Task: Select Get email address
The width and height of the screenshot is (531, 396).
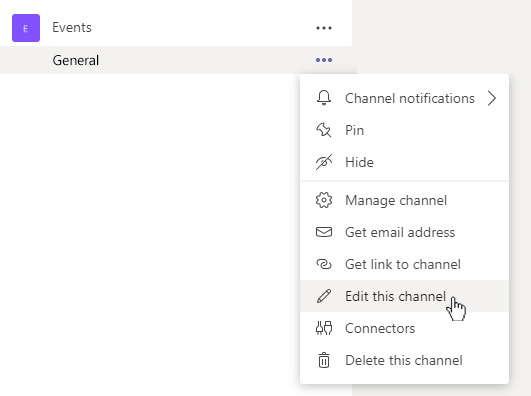Action: coord(404,232)
